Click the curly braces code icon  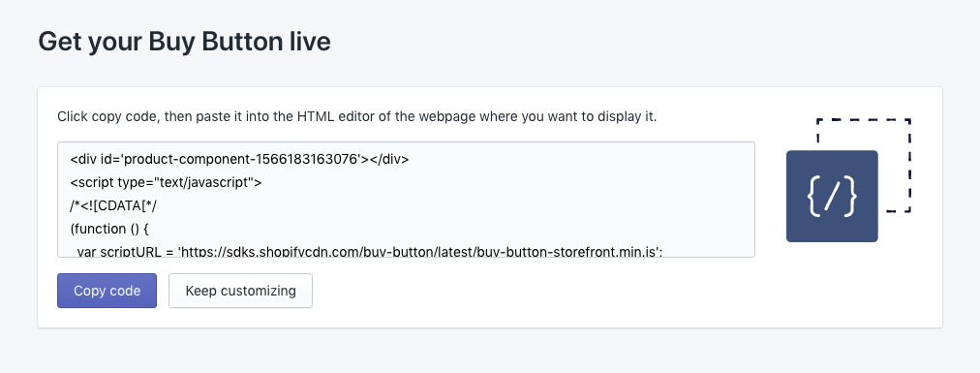[x=832, y=196]
